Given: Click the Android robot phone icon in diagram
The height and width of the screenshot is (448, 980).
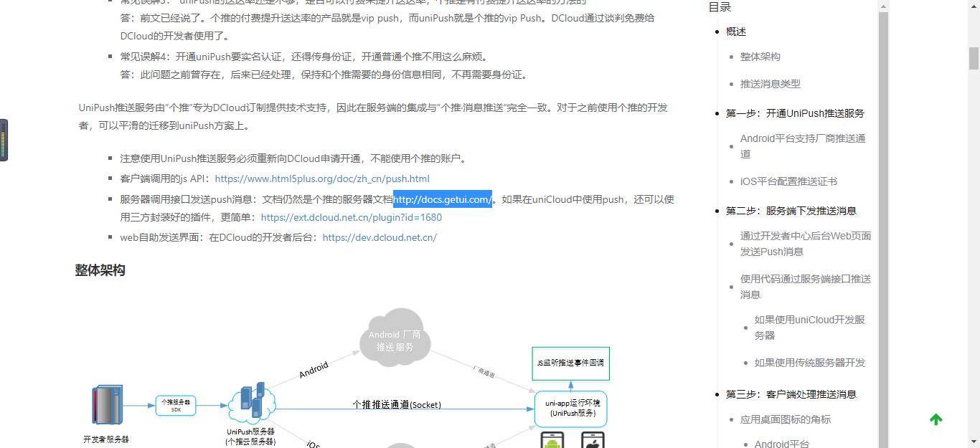Looking at the screenshot, I should [552, 440].
